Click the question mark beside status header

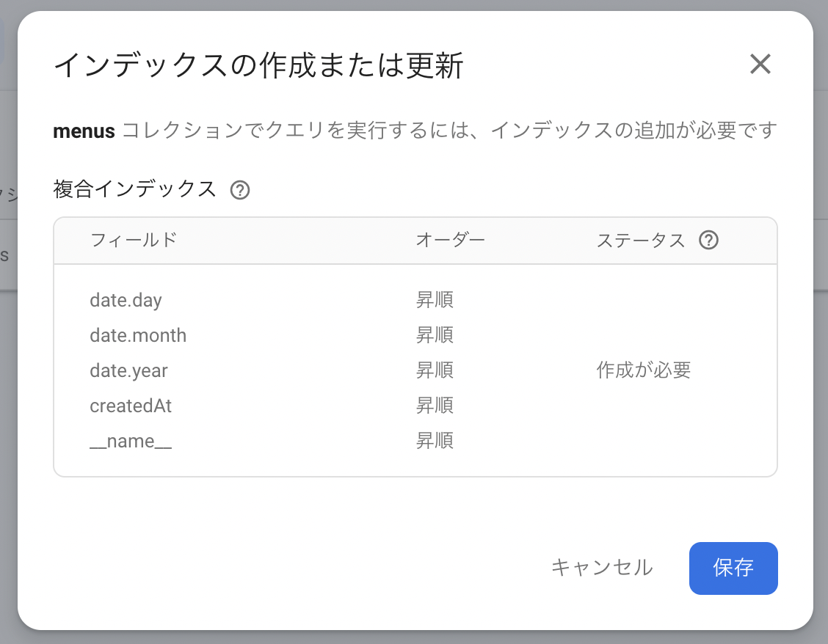tap(708, 240)
